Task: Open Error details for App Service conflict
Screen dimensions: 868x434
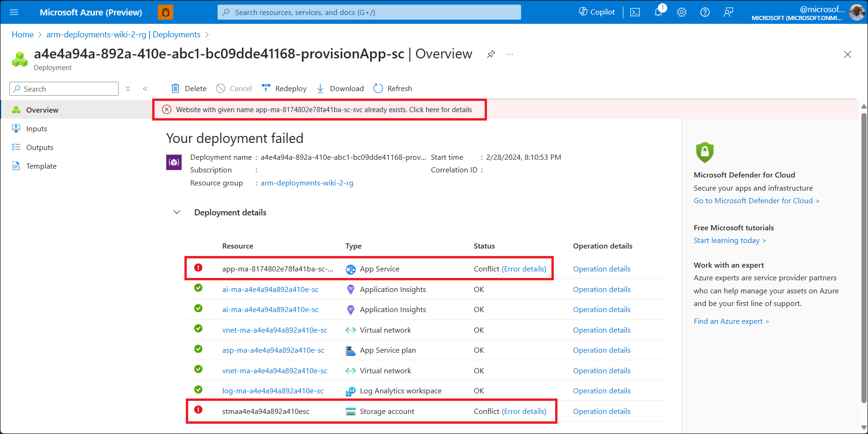Action: click(x=524, y=269)
